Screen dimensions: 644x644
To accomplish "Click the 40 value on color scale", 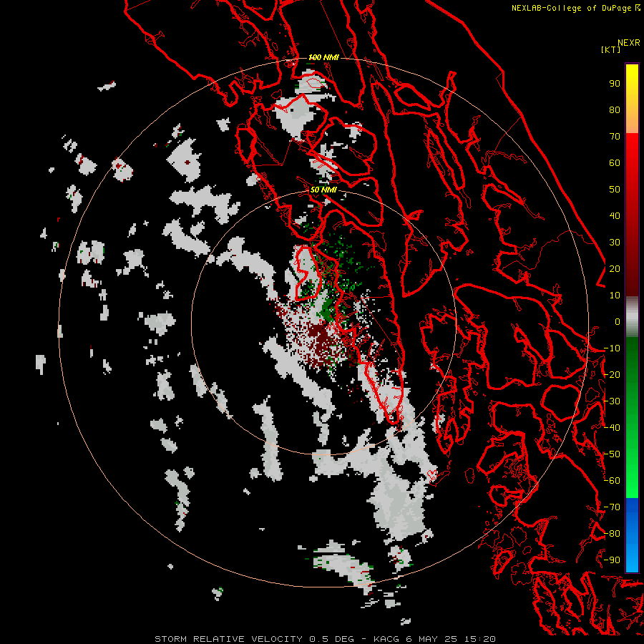I will click(x=615, y=216).
